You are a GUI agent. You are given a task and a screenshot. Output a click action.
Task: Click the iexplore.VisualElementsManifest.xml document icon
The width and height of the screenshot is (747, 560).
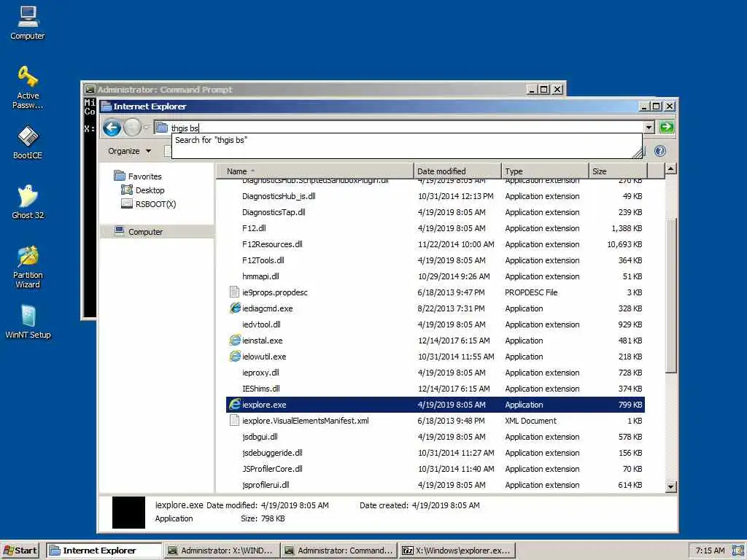[234, 421]
